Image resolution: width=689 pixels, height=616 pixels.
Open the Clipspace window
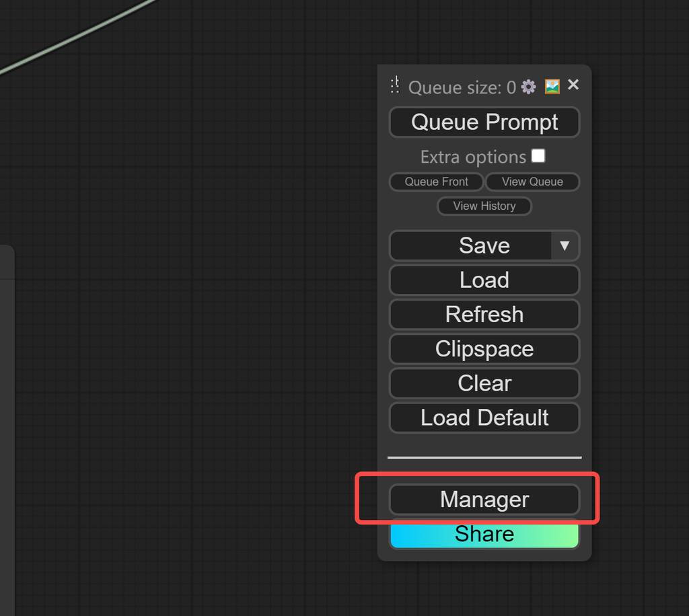[x=484, y=349]
